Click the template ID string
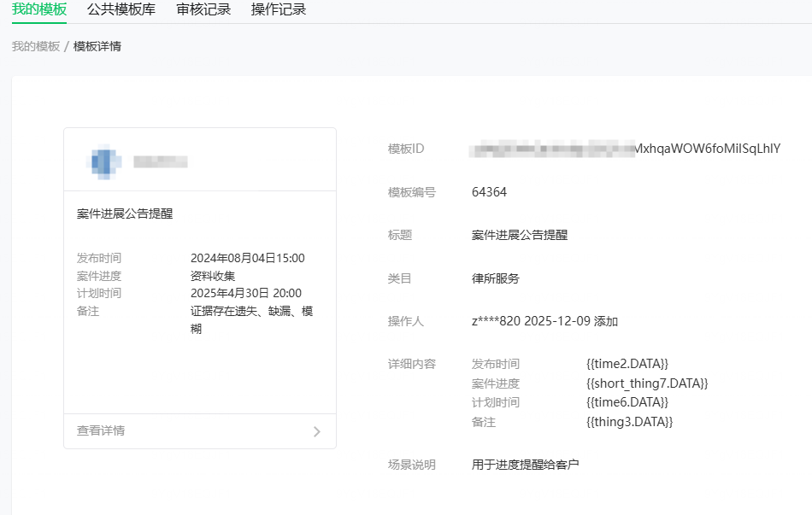The width and height of the screenshot is (812, 515). click(625, 149)
